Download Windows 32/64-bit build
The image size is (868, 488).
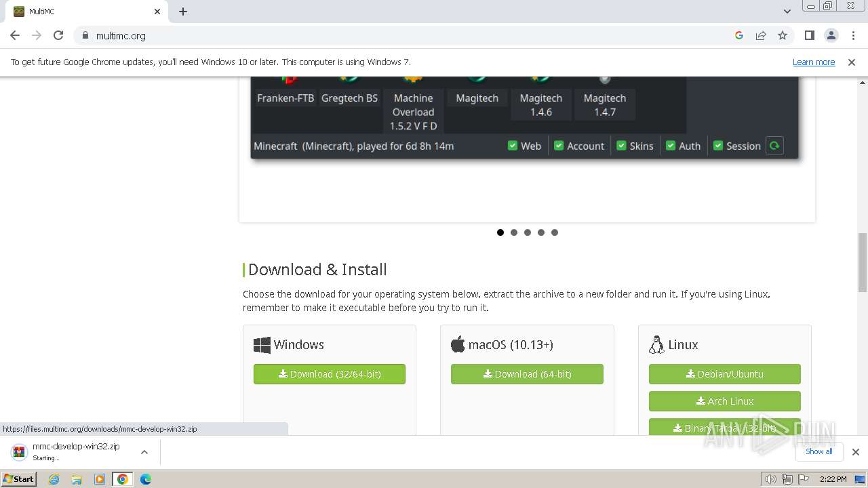tap(330, 374)
